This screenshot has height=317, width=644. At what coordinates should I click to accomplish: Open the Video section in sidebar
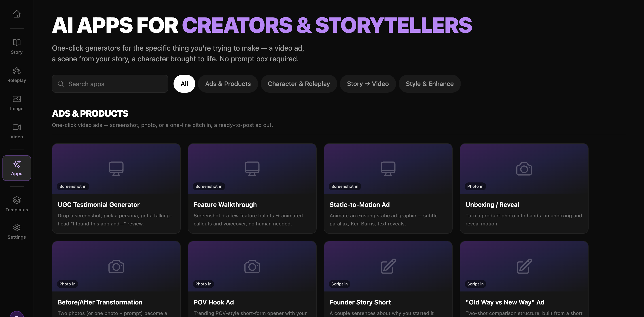[x=17, y=131]
